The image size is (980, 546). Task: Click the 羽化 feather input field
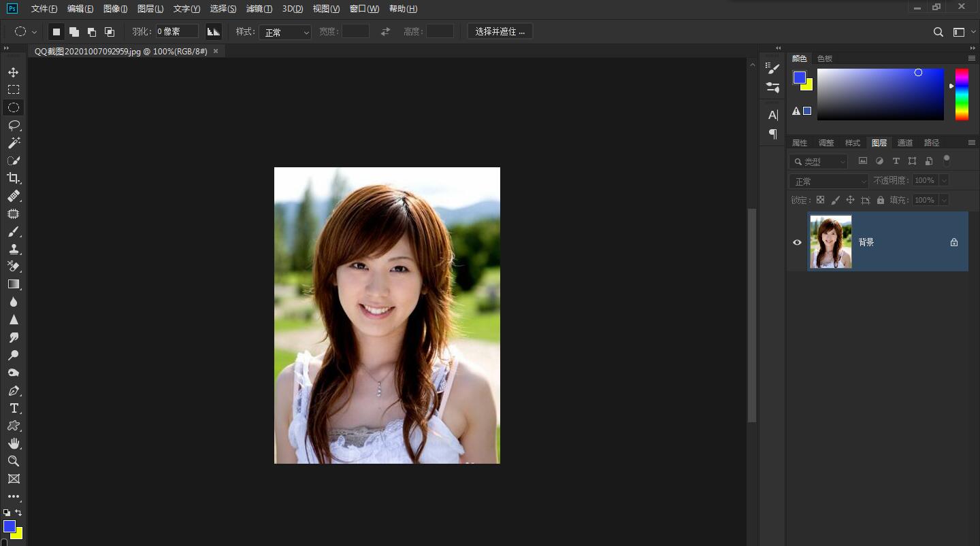tap(177, 31)
